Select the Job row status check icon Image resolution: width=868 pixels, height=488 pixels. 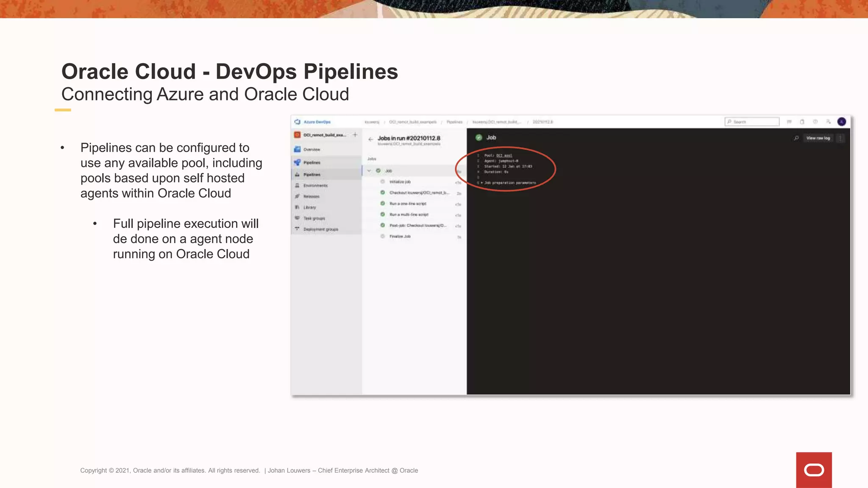click(x=378, y=171)
